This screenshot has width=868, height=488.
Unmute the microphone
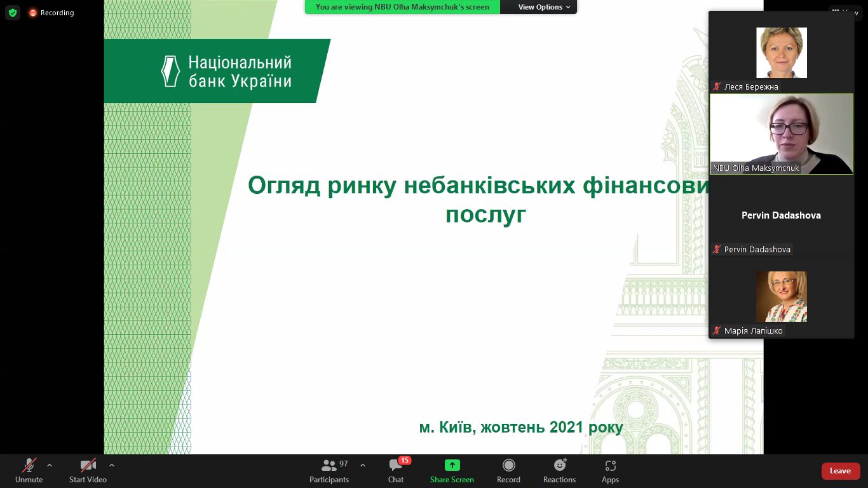[29, 471]
